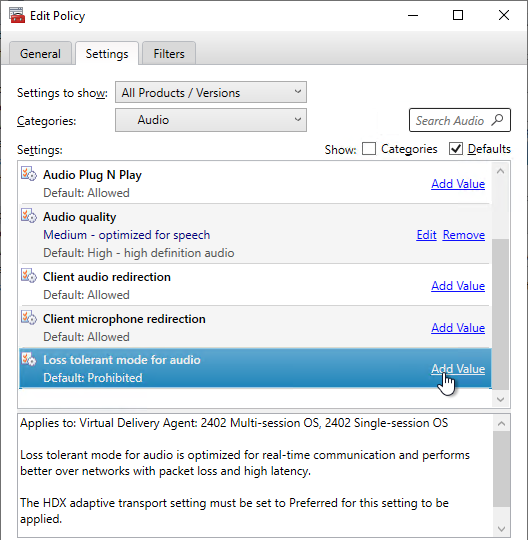
Task: Click the Audio quality setting icon
Action: tap(29, 216)
